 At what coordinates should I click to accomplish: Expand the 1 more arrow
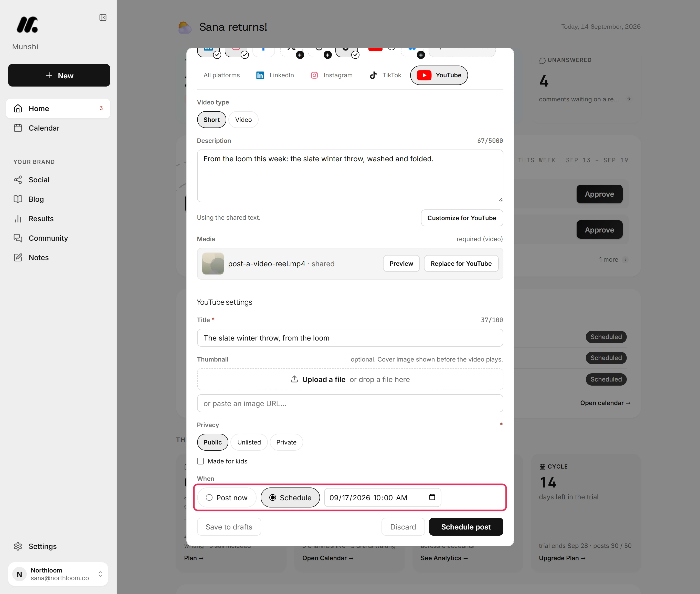coord(625,260)
